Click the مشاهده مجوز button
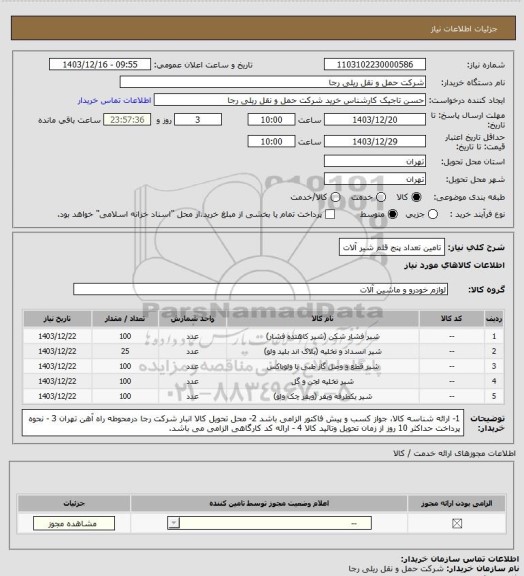Screen dimensions: 524x576 74,523
